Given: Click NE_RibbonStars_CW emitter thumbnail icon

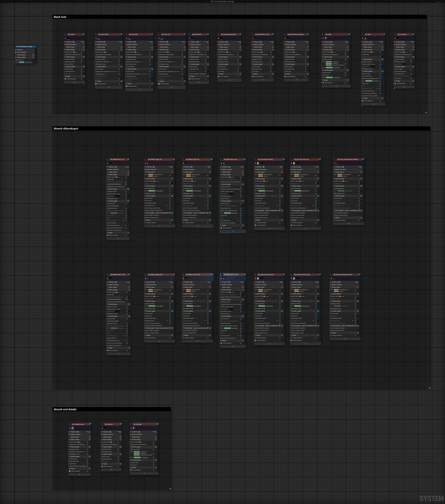Looking at the screenshot, I should pos(224,163).
